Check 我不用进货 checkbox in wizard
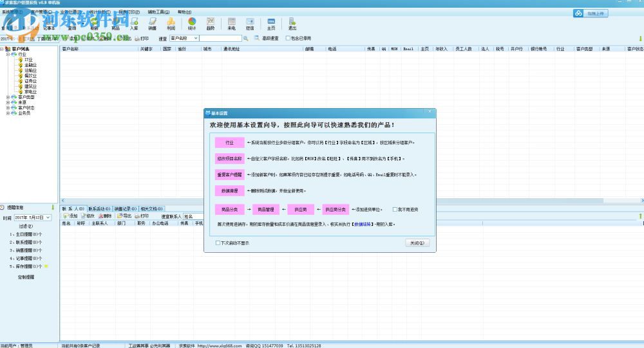The image size is (644, 348). [395, 209]
